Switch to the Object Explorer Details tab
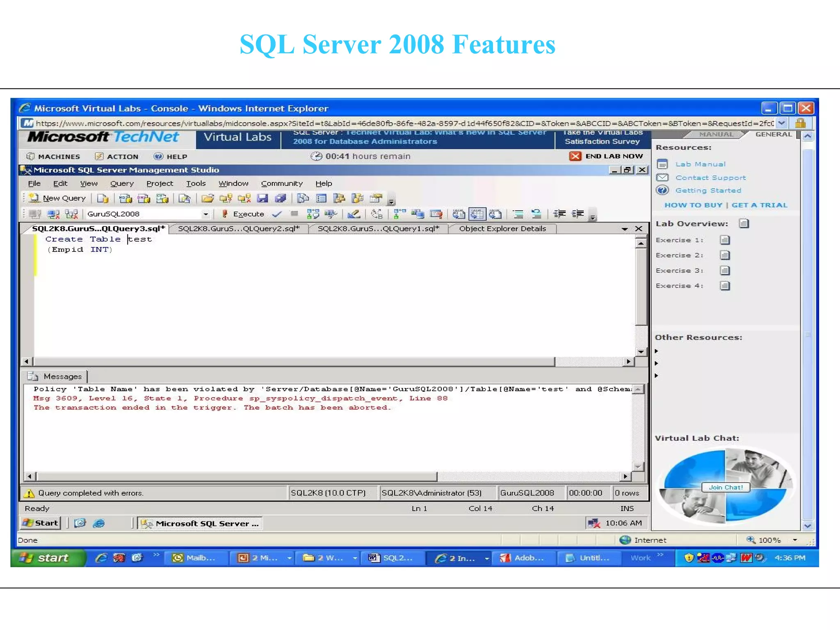The width and height of the screenshot is (840, 630). click(x=502, y=229)
